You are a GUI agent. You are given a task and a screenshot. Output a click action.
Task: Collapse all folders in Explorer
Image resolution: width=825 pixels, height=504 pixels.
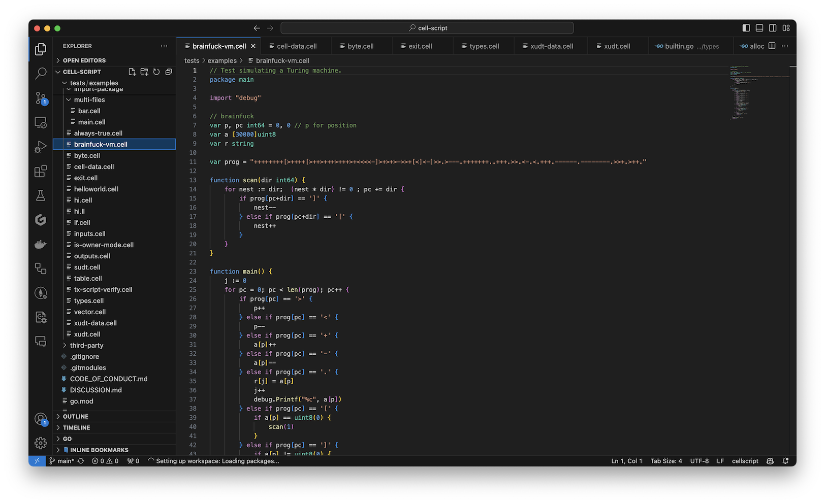[x=169, y=72]
